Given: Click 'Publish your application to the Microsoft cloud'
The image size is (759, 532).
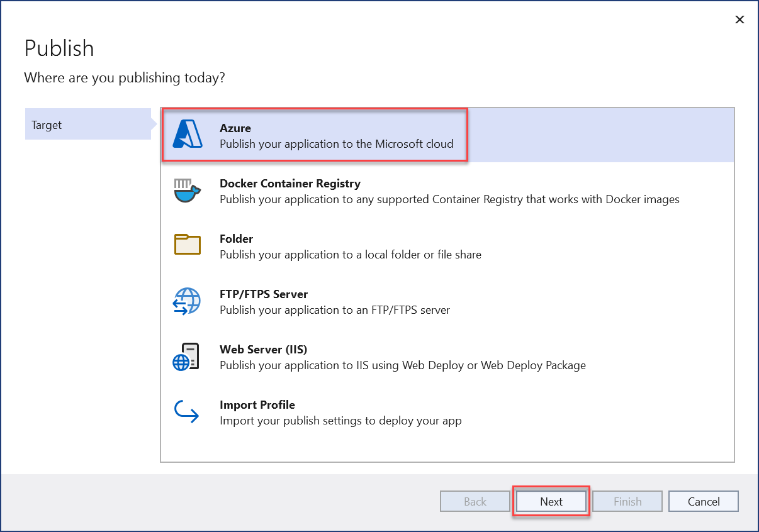Looking at the screenshot, I should (x=337, y=144).
